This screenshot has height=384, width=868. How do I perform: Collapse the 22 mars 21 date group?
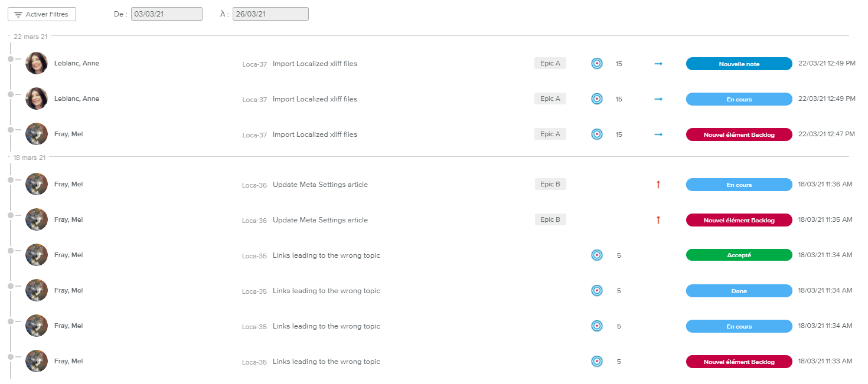tap(9, 37)
